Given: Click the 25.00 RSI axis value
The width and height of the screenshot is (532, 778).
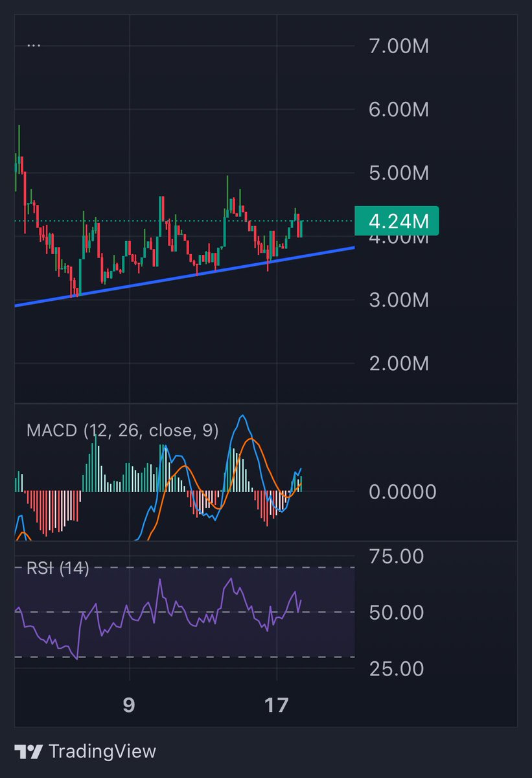Looking at the screenshot, I should click(396, 668).
